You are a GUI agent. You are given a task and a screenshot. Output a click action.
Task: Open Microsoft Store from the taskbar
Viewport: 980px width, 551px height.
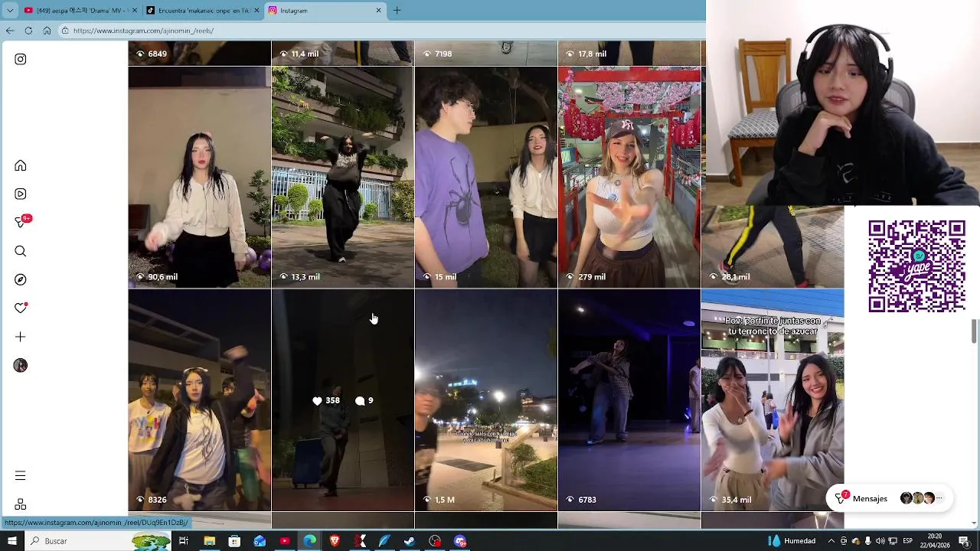click(234, 541)
